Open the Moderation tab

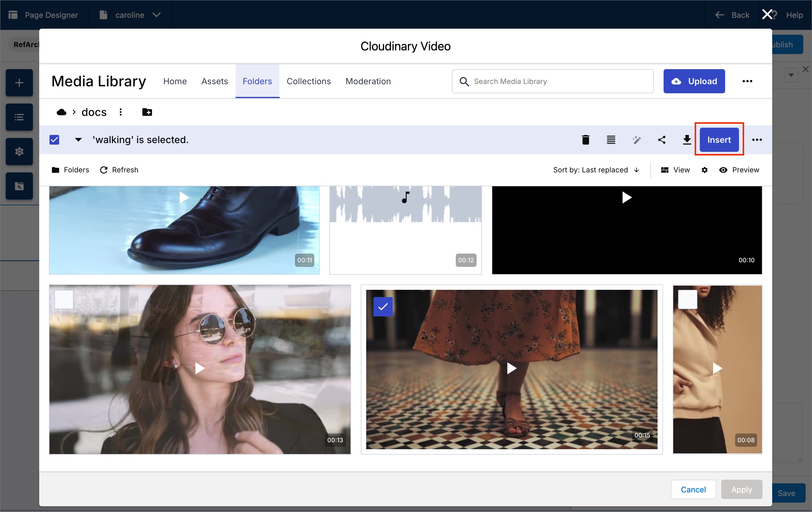click(x=368, y=81)
